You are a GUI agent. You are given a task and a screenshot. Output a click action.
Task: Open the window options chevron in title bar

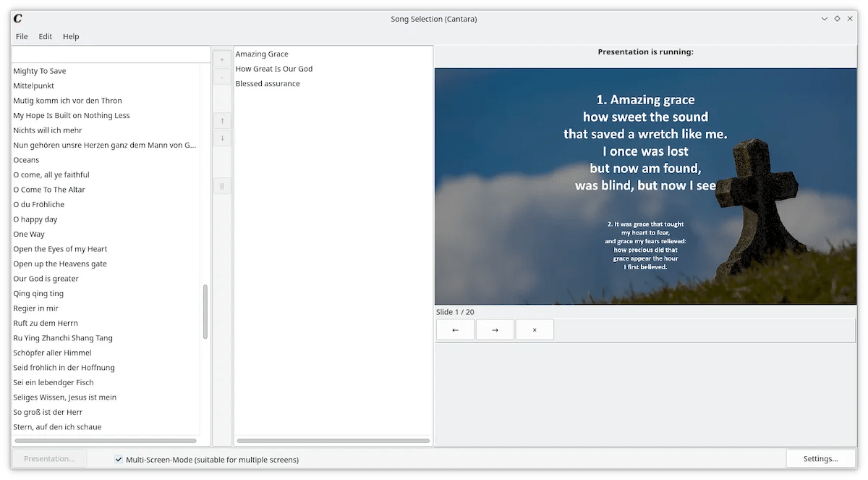click(x=824, y=18)
